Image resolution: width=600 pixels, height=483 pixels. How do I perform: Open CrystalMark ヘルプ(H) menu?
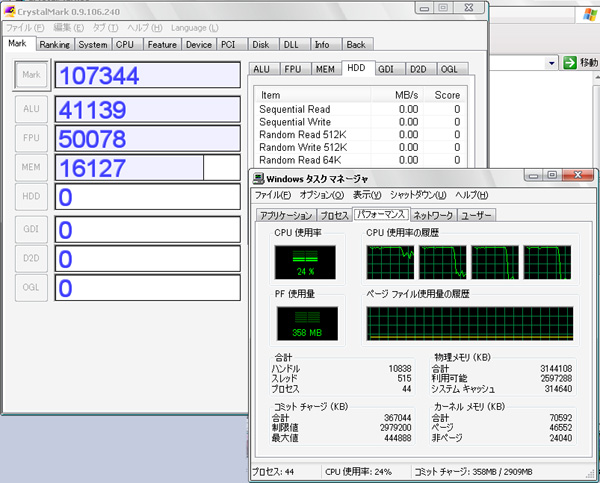[145, 28]
